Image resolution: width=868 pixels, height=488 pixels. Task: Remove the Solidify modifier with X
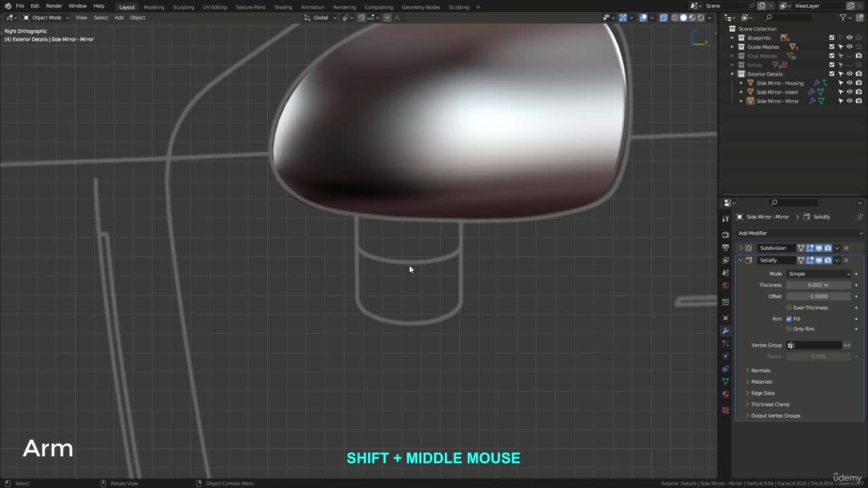point(846,260)
